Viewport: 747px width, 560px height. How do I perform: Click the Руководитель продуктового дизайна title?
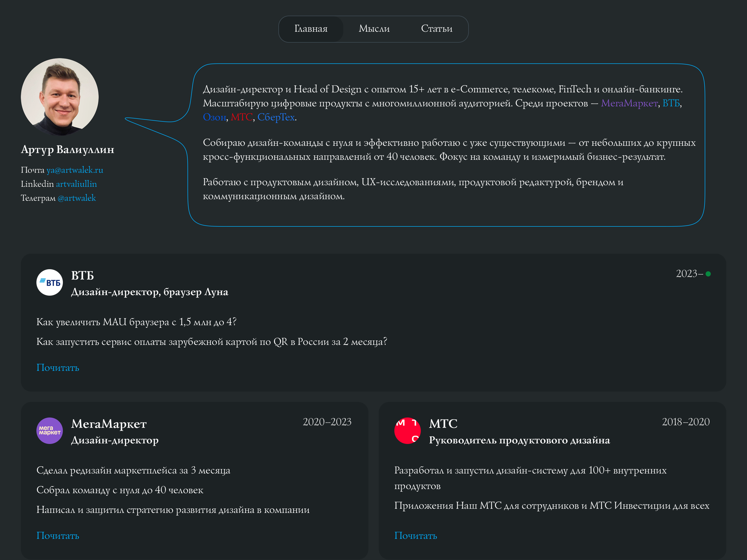519,440
